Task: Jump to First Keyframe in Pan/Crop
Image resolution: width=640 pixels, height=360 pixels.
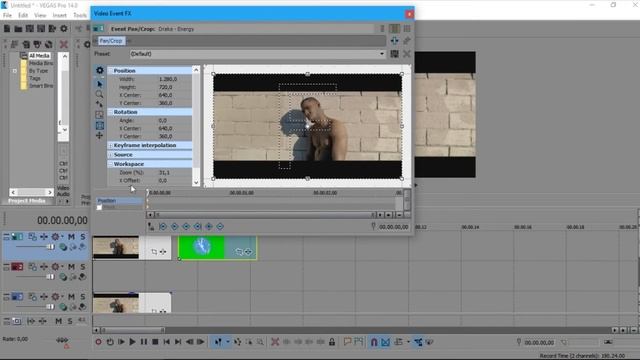Action: (x=163, y=226)
